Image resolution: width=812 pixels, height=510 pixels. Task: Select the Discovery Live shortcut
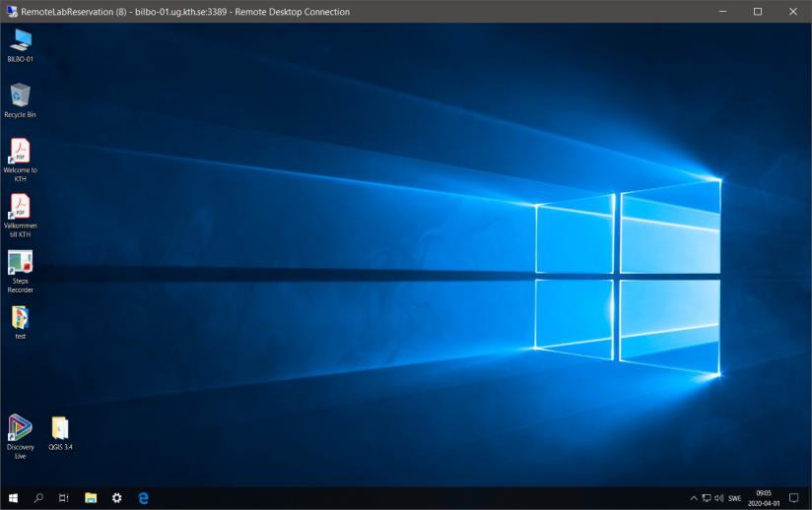click(20, 429)
